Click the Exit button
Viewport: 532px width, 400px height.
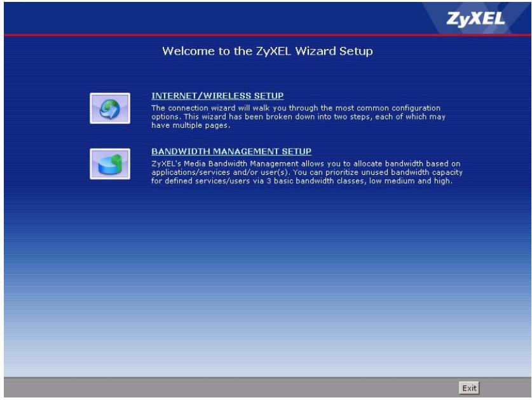pyautogui.click(x=469, y=388)
